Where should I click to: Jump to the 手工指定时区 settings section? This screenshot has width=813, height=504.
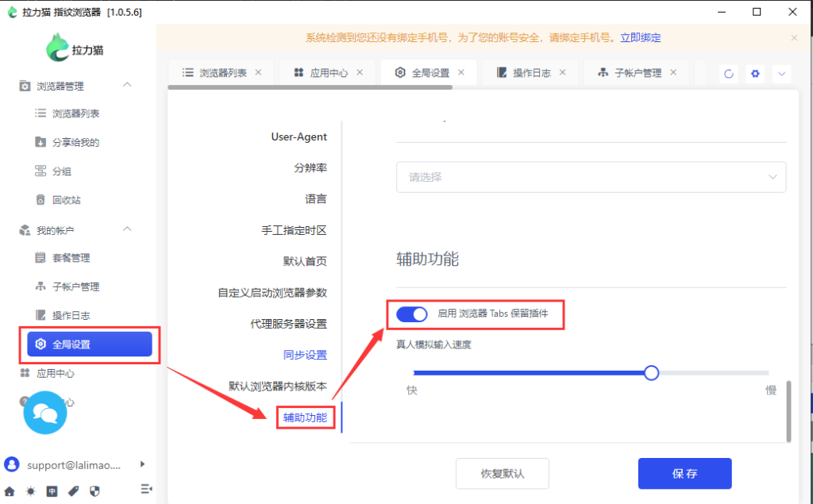(x=294, y=230)
